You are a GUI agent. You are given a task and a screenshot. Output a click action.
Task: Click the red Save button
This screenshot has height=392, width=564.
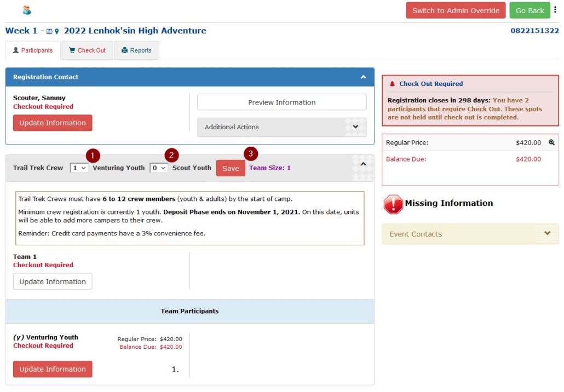click(x=231, y=168)
